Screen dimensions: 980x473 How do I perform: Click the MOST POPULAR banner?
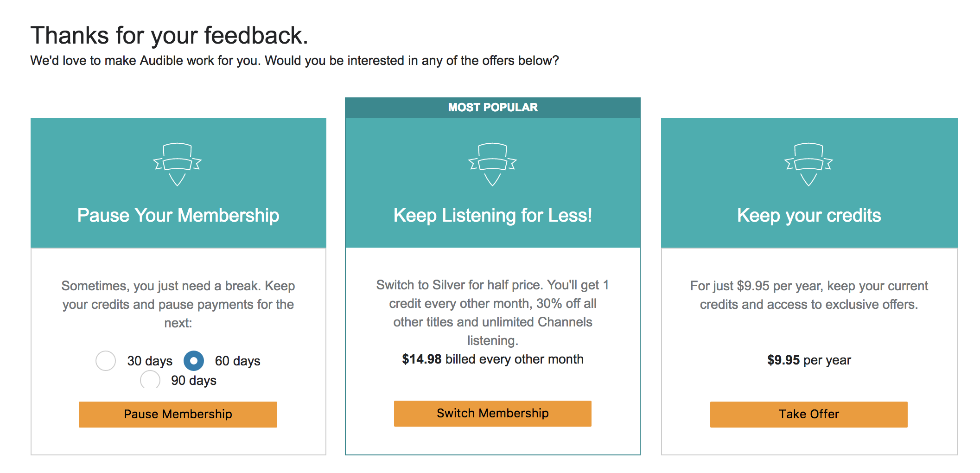point(493,108)
